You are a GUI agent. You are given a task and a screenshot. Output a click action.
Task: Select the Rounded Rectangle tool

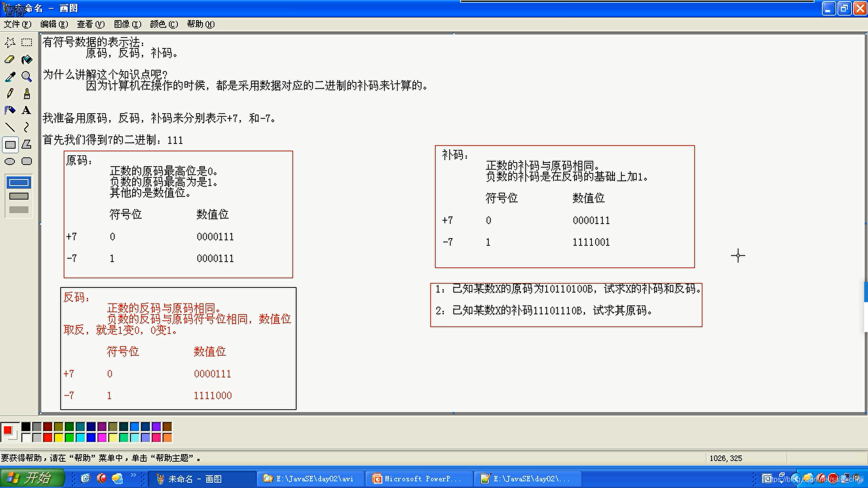pyautogui.click(x=27, y=161)
